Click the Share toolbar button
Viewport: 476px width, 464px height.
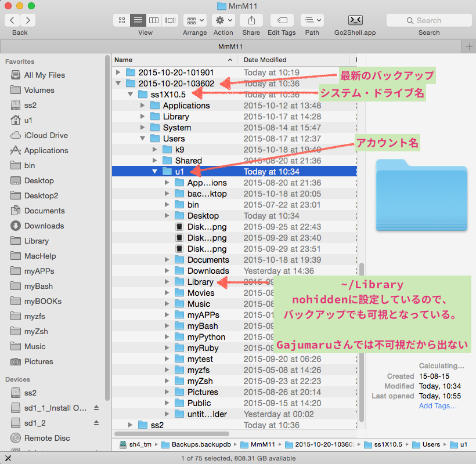(x=251, y=20)
